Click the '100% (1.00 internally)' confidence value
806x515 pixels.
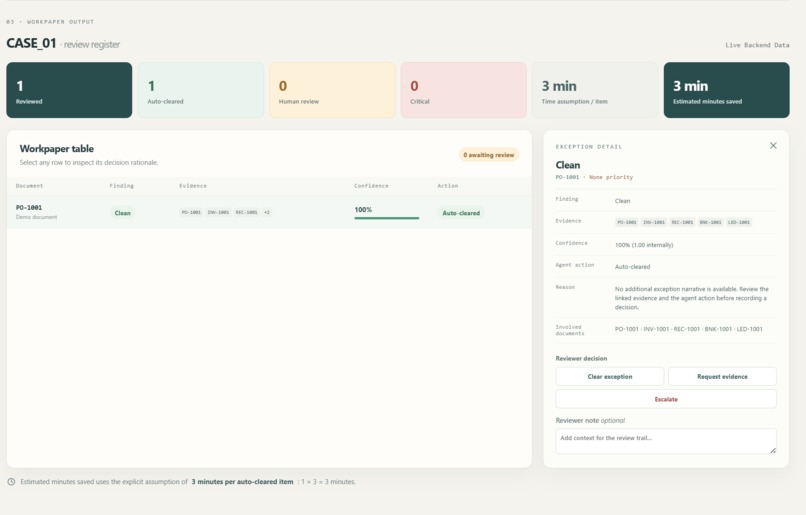pos(644,245)
